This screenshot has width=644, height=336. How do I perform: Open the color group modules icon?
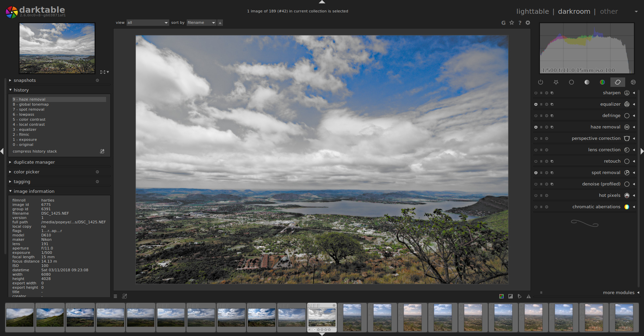point(602,82)
